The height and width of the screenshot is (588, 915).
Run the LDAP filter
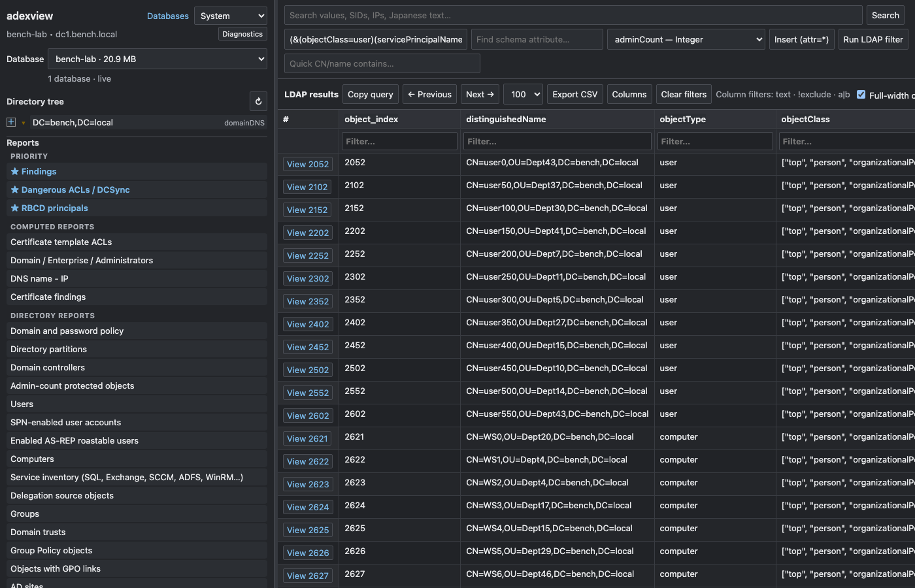point(873,39)
